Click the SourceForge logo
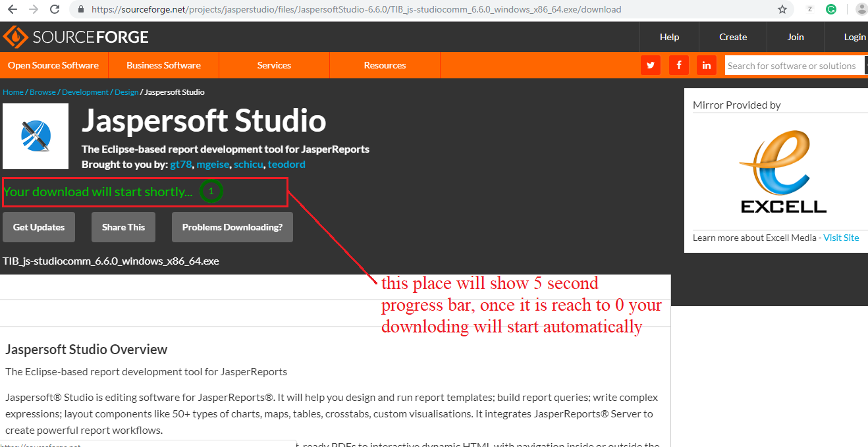868x447 pixels. pos(76,37)
